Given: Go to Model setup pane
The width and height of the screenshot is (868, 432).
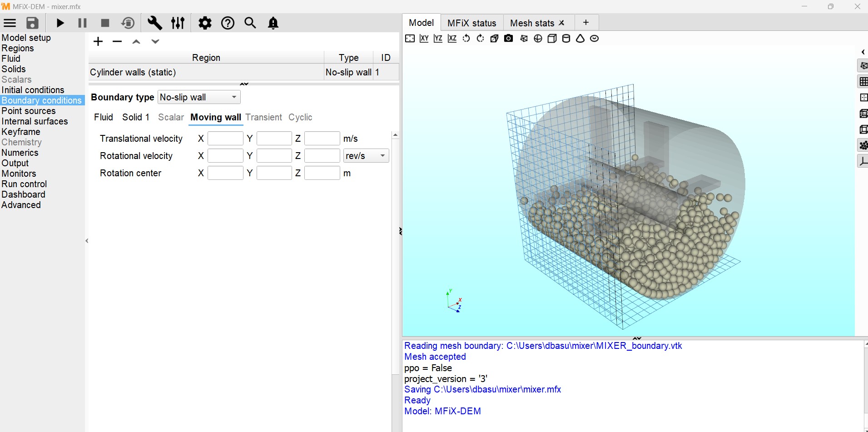Looking at the screenshot, I should [26, 38].
